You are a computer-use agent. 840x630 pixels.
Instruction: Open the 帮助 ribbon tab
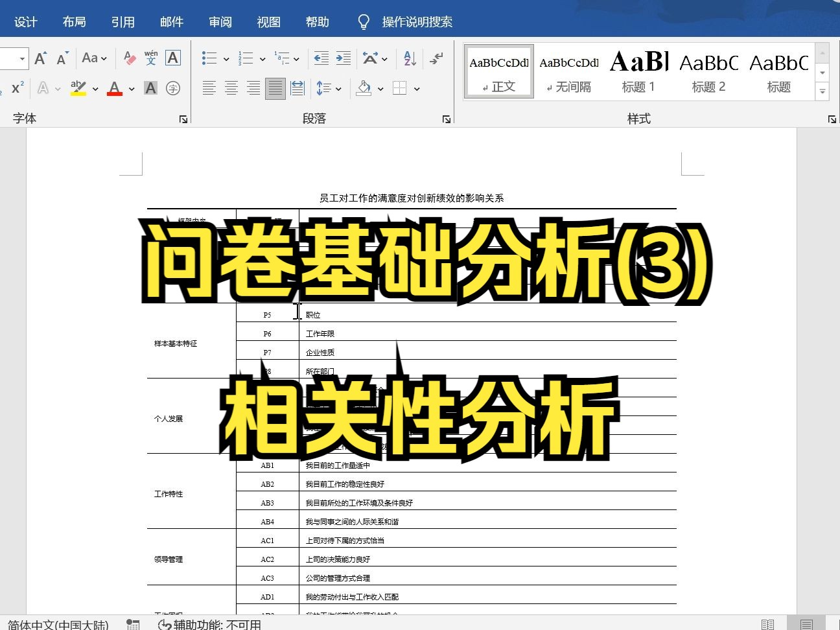pyautogui.click(x=318, y=22)
